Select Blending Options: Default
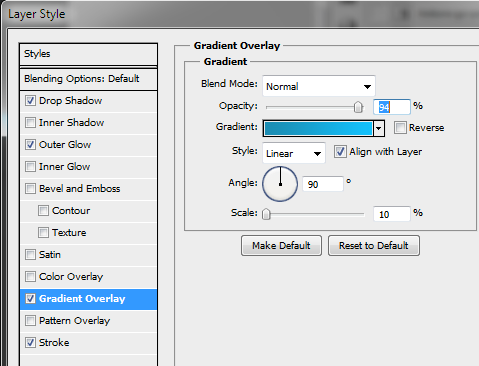The image size is (479, 366). point(88,79)
